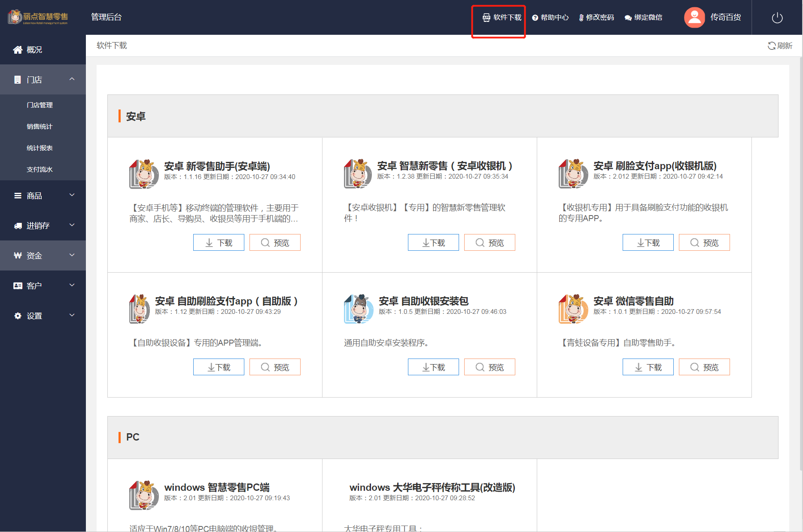803x532 pixels.
Task: Open 软件下载 in the top bar
Action: (502, 18)
